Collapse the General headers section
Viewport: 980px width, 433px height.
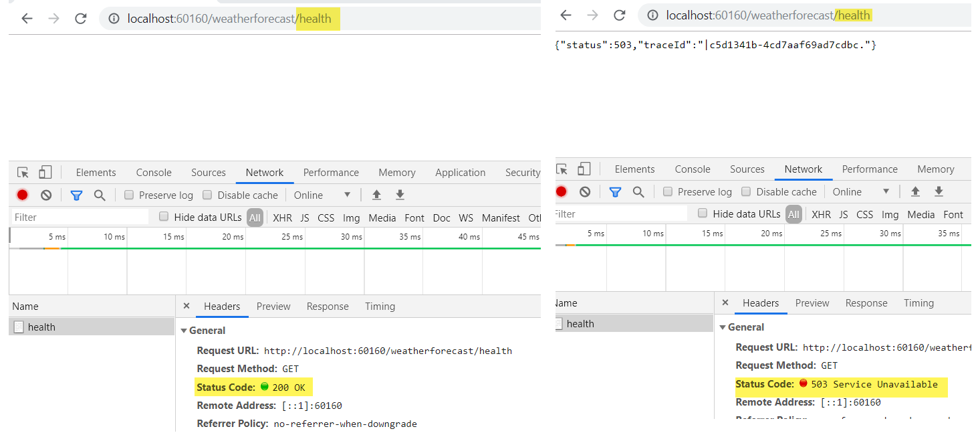coord(185,330)
